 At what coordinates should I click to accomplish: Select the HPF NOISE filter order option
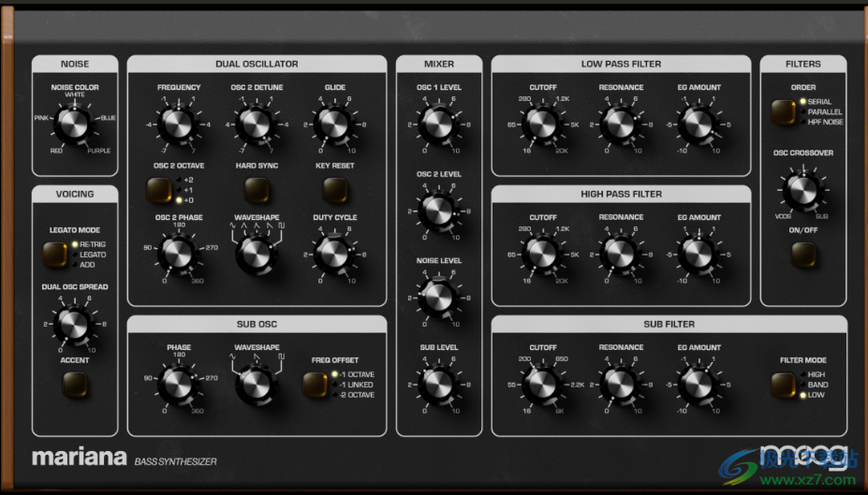click(x=821, y=122)
